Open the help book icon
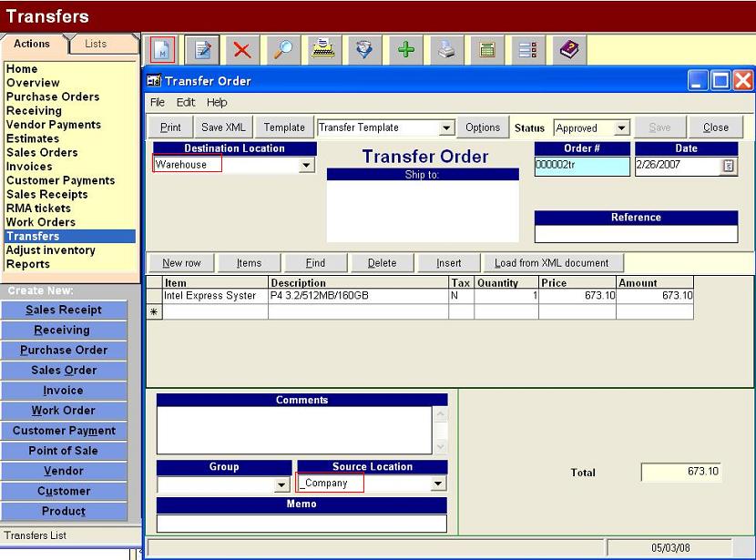 pyautogui.click(x=569, y=50)
